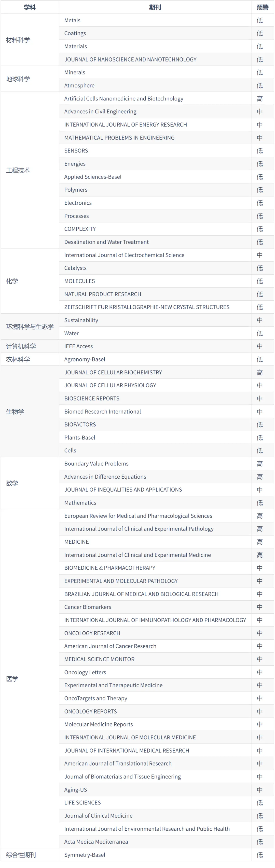The width and height of the screenshot is (275, 868).
Task: Click the 医学 subject cell
Action: click(30, 679)
